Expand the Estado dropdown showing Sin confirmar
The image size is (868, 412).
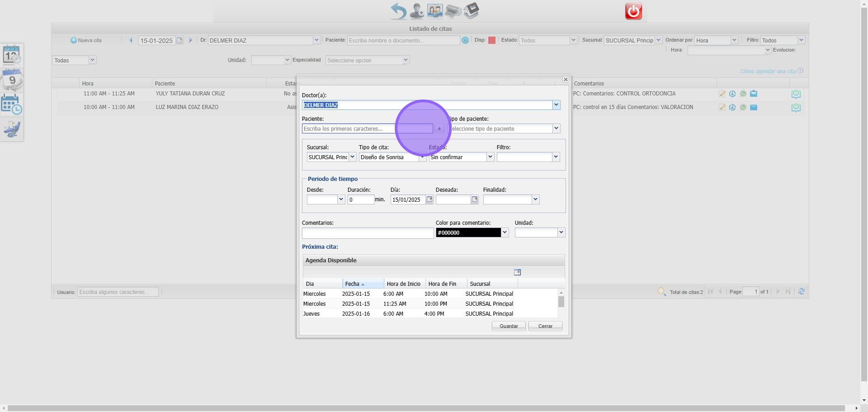(x=490, y=157)
